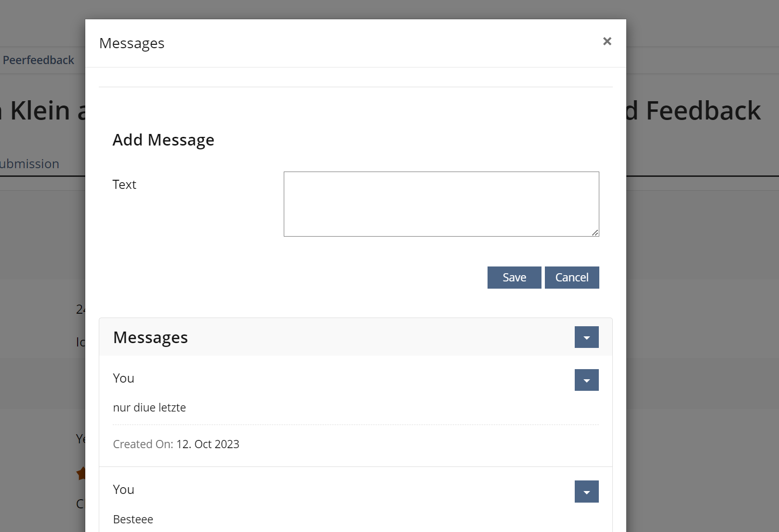Expand actions dropdown for "Besteee" message

586,492
